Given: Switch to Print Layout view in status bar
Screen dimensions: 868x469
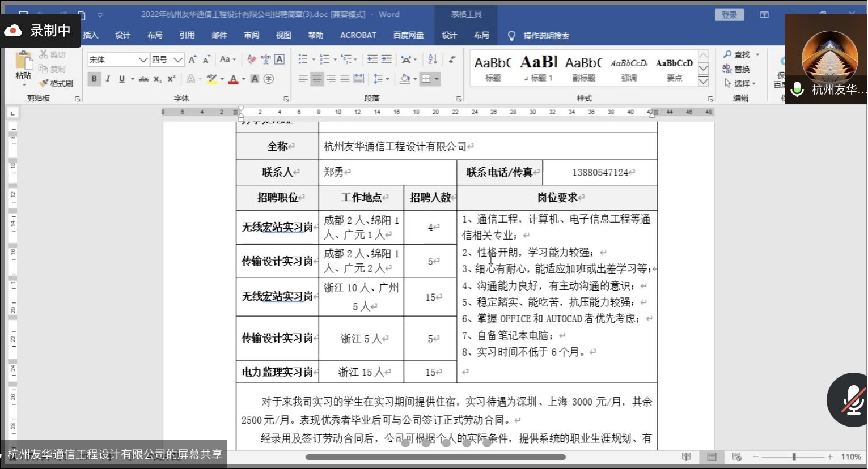Looking at the screenshot, I should (x=712, y=457).
